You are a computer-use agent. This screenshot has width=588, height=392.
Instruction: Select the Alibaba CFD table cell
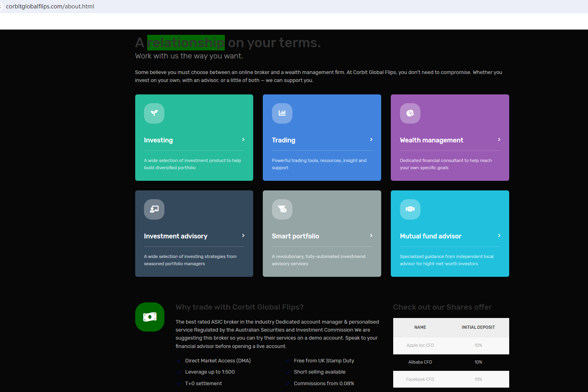click(x=420, y=362)
